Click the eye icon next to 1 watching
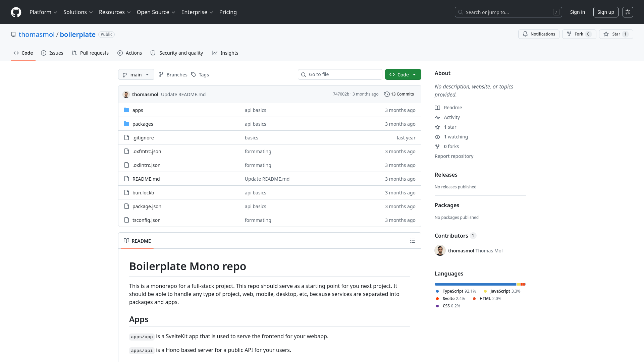The height and width of the screenshot is (362, 644). 437,137
